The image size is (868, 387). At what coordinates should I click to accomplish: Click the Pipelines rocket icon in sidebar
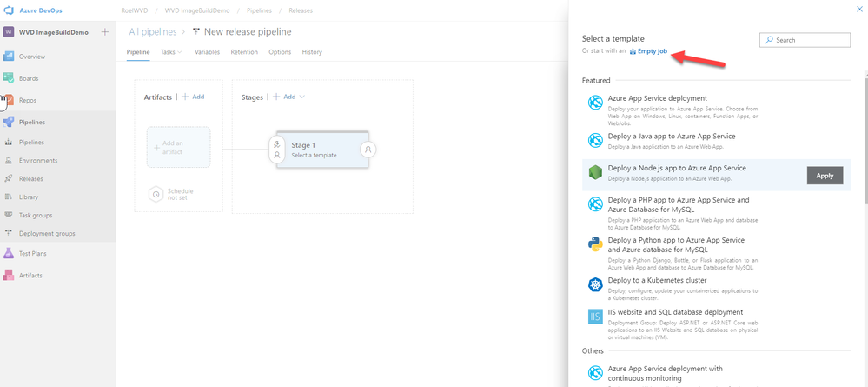[9, 122]
